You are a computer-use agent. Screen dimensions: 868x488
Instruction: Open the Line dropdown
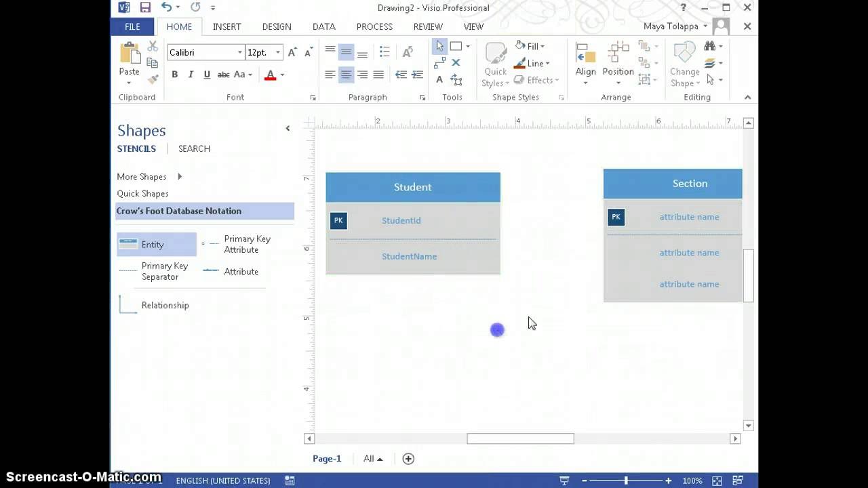point(531,63)
